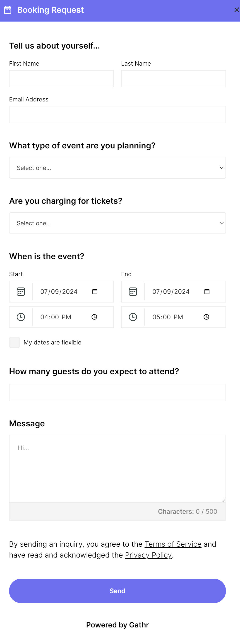Open the Privacy Policy link
240x644 pixels.
pos(148,555)
